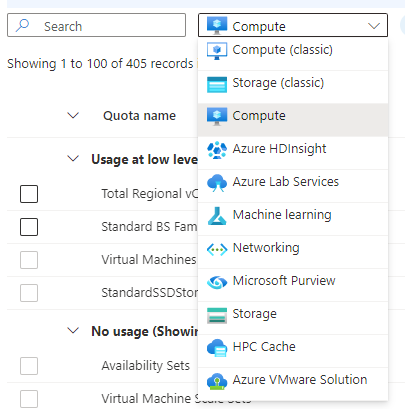The height and width of the screenshot is (409, 405).
Task: Choose Azure Lab Services option
Action: coord(293,186)
